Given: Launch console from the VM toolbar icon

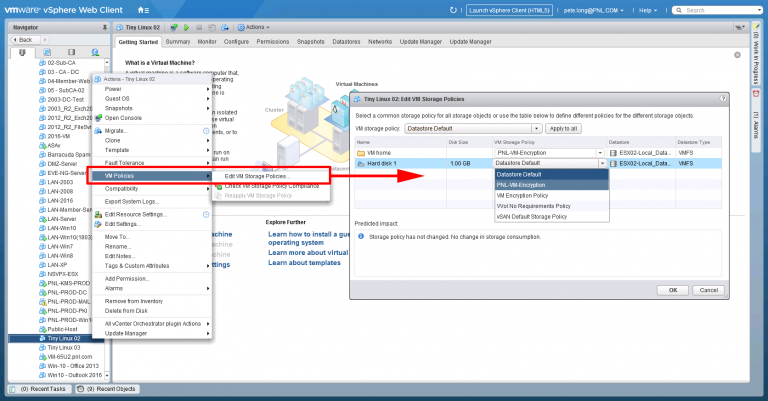Looking at the screenshot, I should (x=173, y=27).
